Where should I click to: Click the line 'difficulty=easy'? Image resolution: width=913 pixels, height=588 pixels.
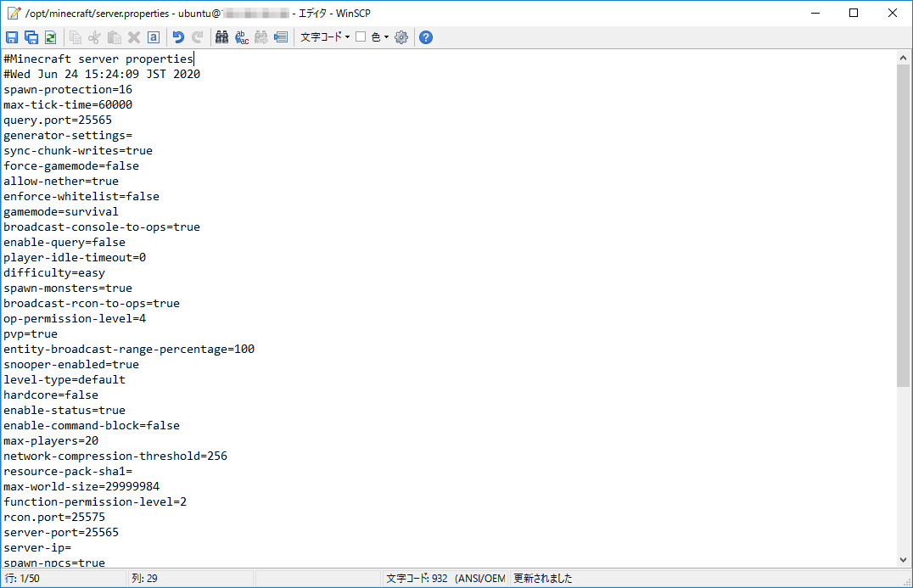tap(55, 273)
